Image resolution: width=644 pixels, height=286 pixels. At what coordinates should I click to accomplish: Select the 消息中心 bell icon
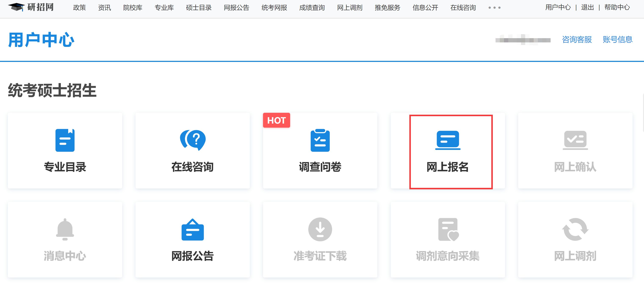tap(65, 229)
